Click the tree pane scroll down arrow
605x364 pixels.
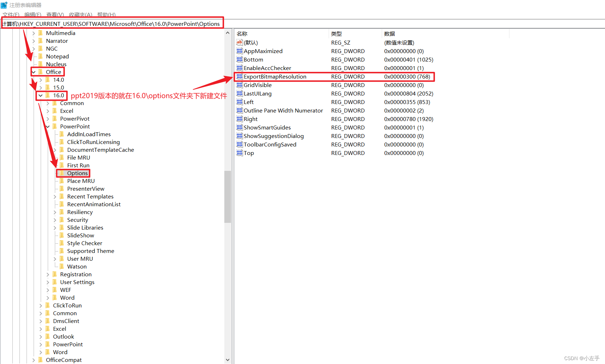coord(227,360)
